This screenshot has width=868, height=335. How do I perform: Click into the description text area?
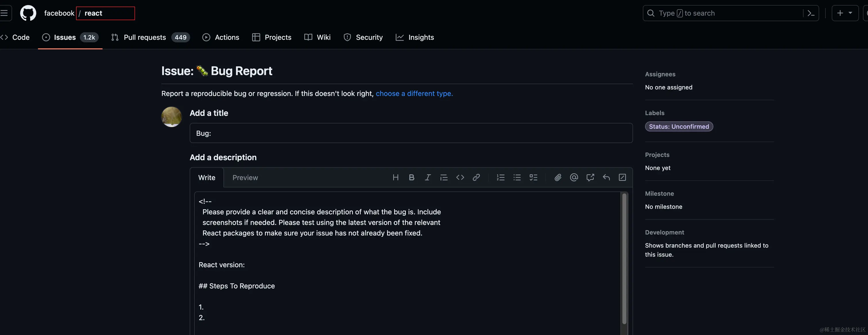tap(407, 263)
